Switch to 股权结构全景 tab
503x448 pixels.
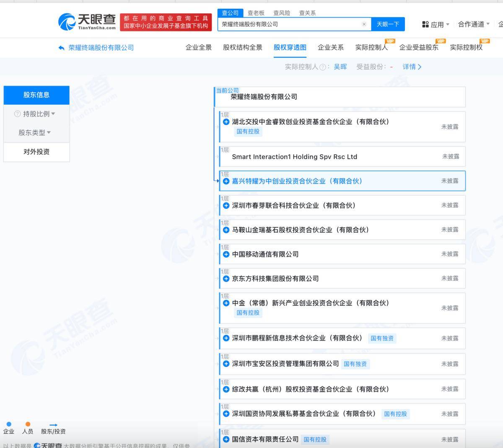coord(243,47)
